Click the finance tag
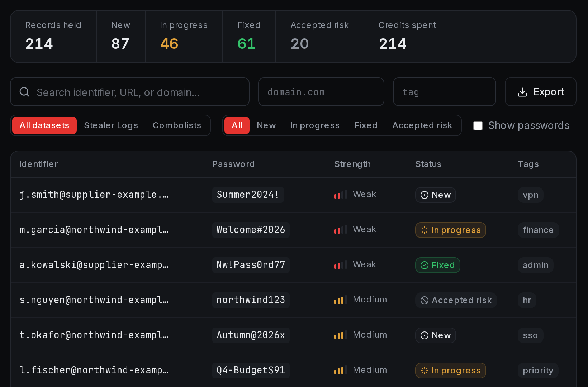This screenshot has height=387, width=588. click(538, 230)
